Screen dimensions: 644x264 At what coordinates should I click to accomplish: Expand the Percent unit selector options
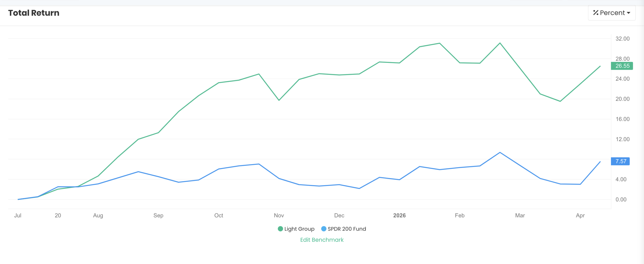(611, 13)
